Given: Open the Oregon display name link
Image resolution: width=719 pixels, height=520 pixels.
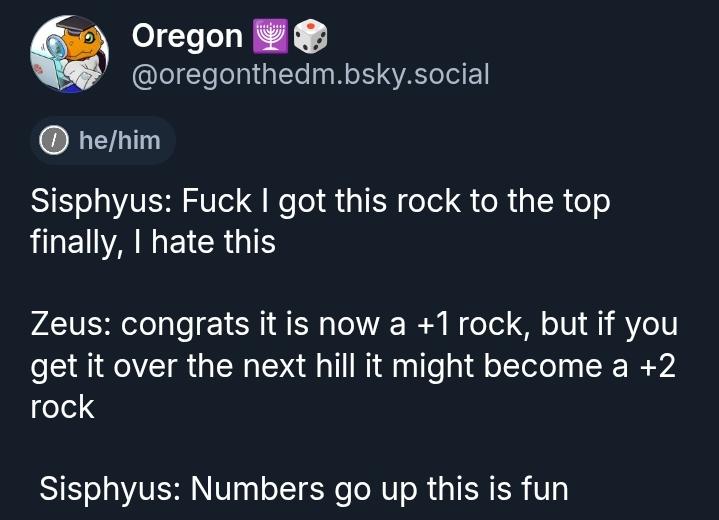Looking at the screenshot, I should pyautogui.click(x=187, y=37).
